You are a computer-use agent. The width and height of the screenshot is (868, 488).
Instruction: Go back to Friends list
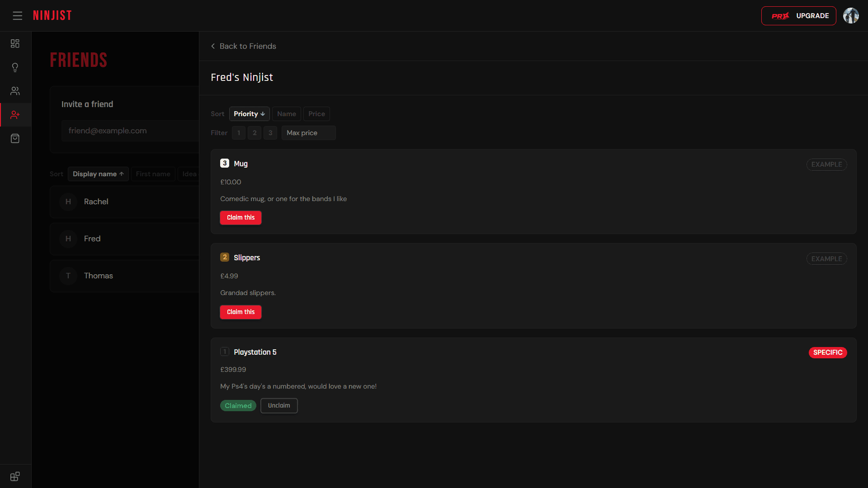click(x=243, y=46)
